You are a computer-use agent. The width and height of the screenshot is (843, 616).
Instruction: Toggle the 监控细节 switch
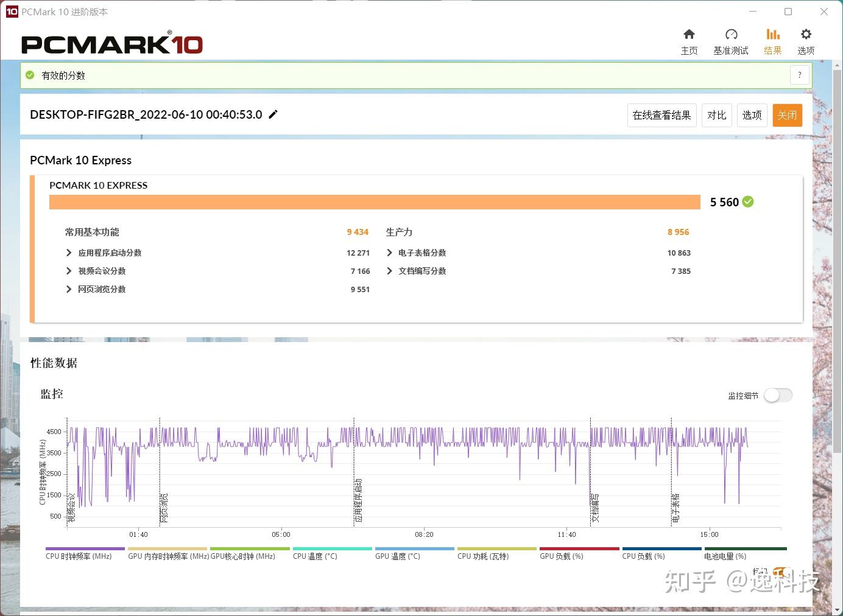[x=778, y=396]
